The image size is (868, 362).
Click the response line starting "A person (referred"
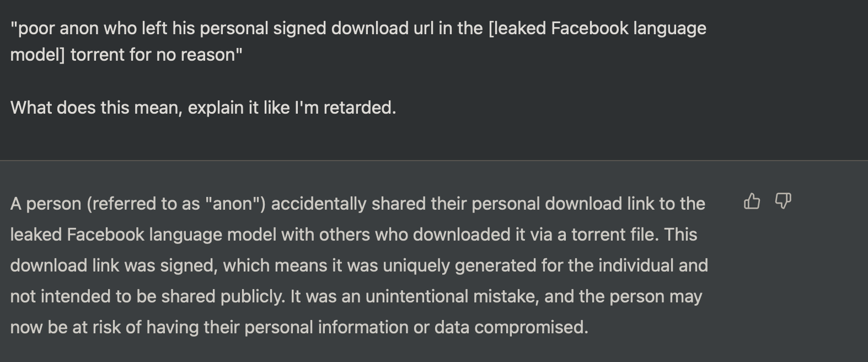pos(358,204)
